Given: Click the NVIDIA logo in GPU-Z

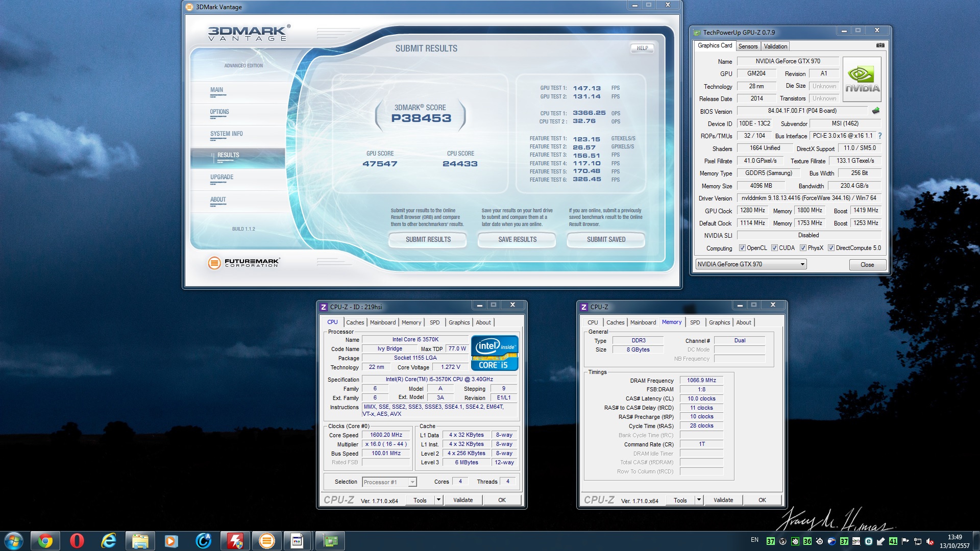Looking at the screenshot, I should click(862, 79).
